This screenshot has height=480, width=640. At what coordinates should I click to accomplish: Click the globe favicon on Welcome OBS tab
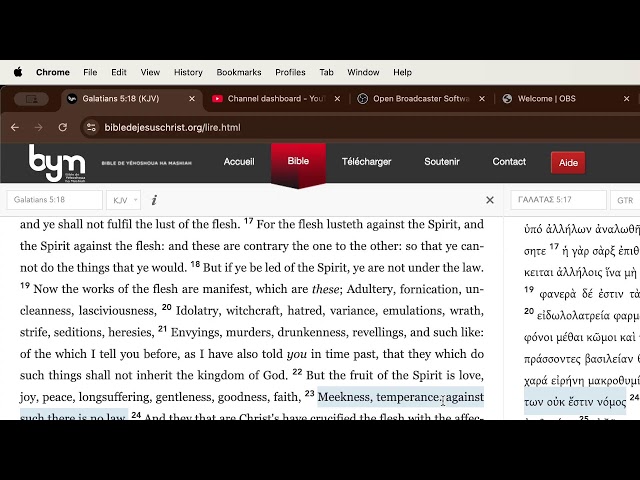pos(507,99)
